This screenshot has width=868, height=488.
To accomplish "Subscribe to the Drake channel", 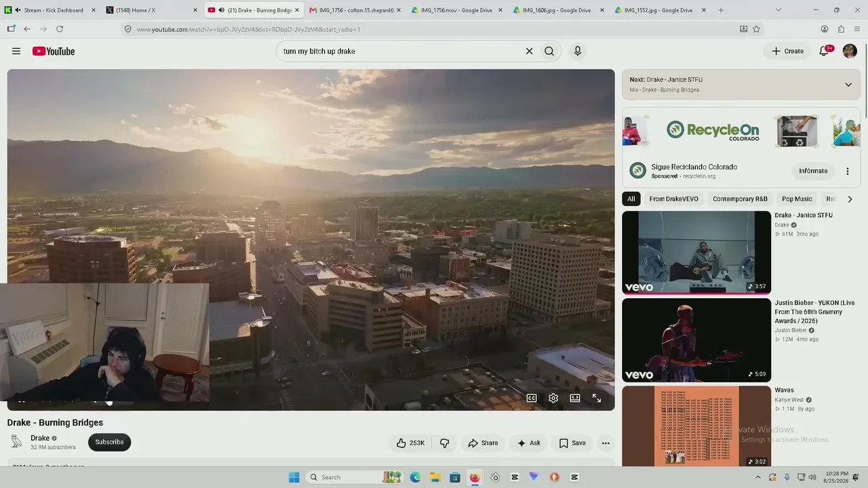I will (x=109, y=443).
